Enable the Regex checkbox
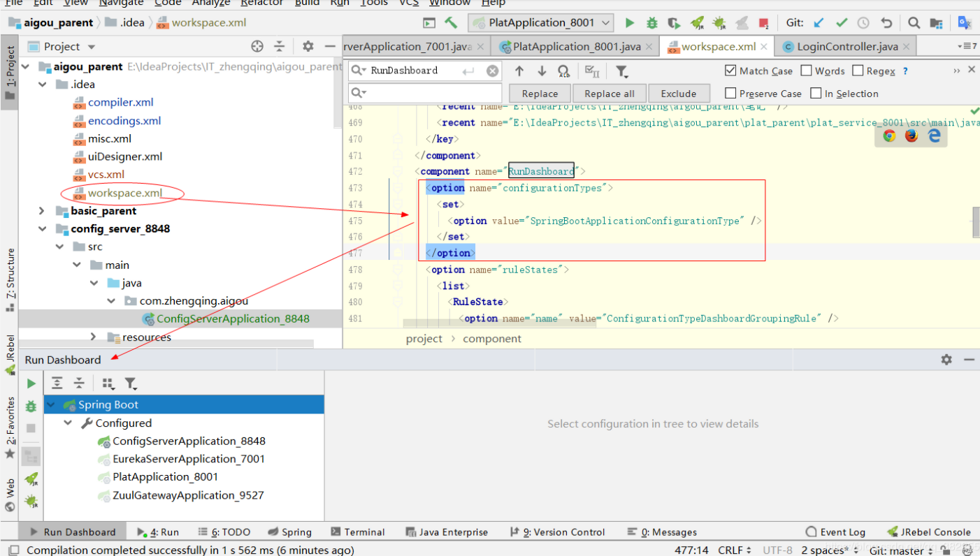This screenshot has width=980, height=556. [x=858, y=71]
